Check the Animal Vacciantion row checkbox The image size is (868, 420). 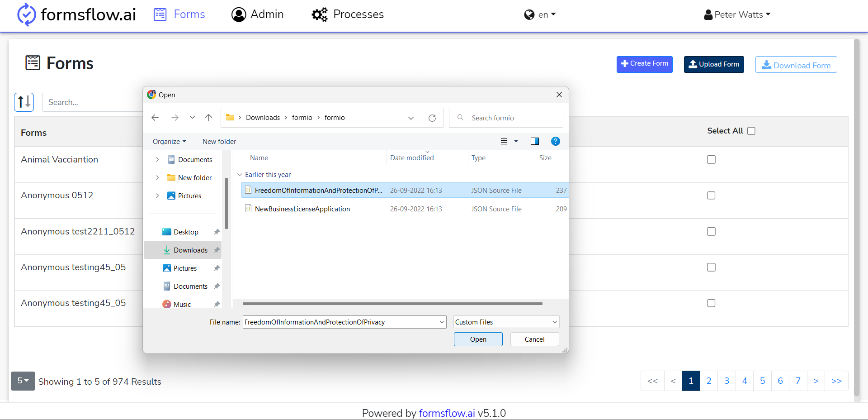point(711,159)
